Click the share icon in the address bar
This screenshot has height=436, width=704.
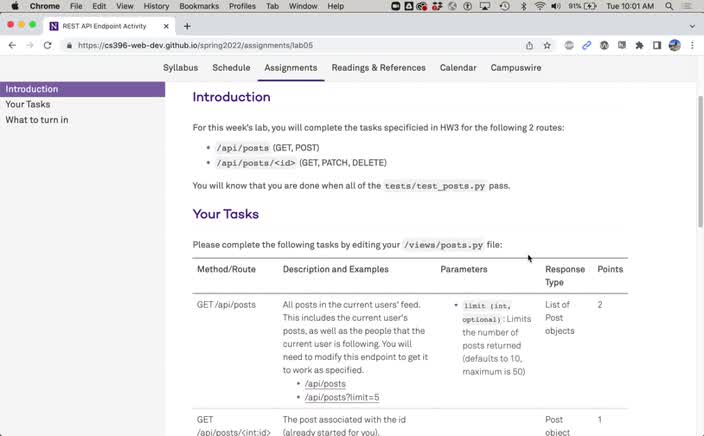(x=529, y=45)
